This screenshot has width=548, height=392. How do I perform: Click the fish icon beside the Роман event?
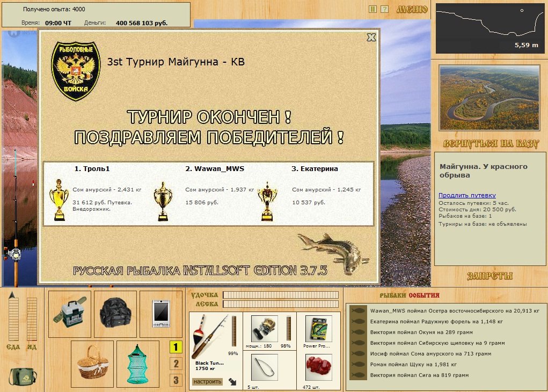click(358, 365)
